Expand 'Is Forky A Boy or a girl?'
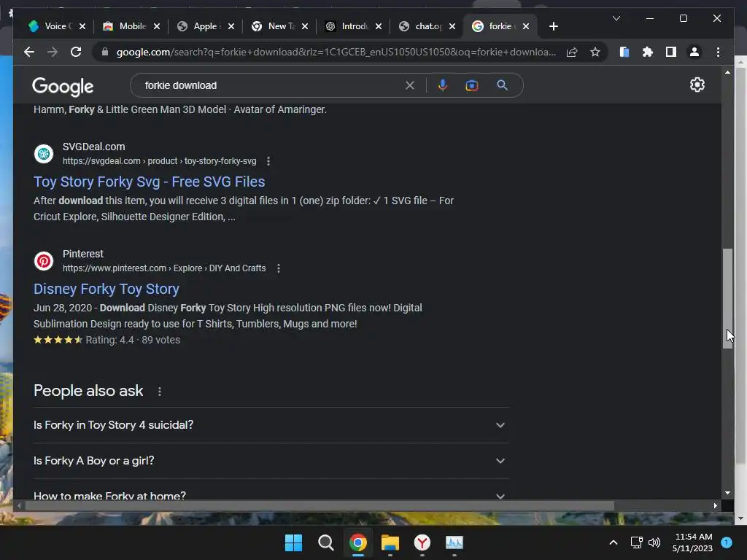The image size is (747, 560). pos(271,461)
